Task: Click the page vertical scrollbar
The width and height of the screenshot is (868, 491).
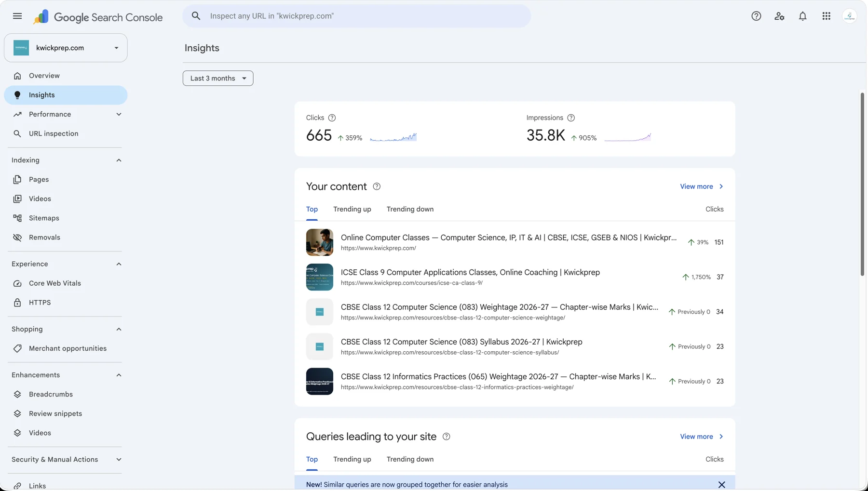Action: tap(862, 184)
